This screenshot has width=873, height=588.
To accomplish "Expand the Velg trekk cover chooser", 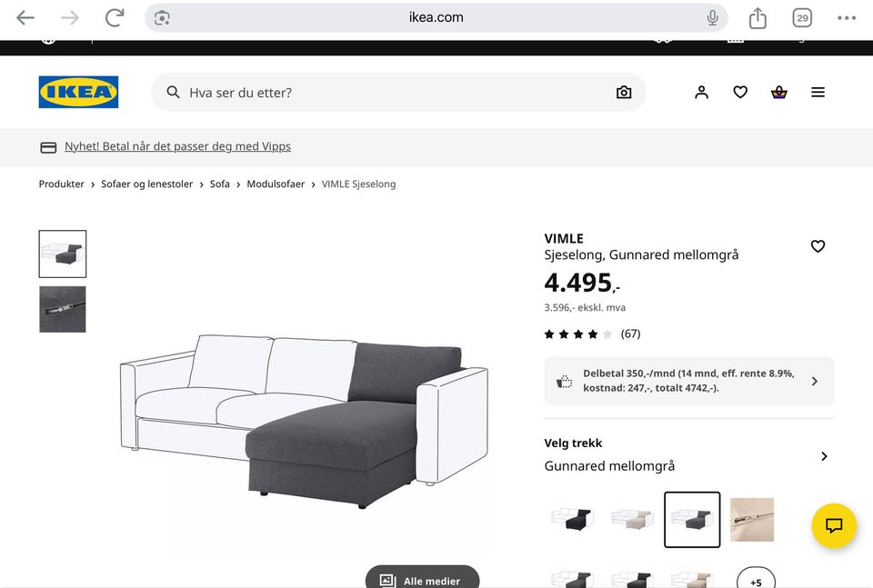I will coord(688,455).
